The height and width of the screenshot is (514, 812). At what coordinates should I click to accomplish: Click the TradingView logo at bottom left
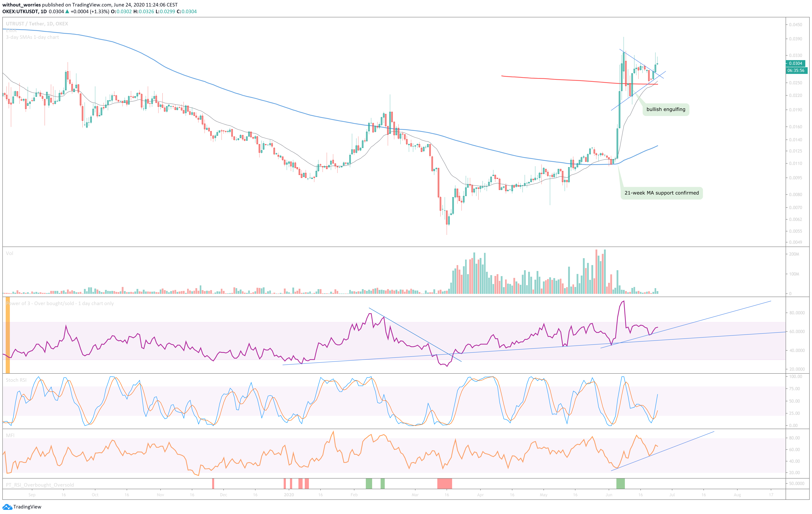click(x=22, y=507)
